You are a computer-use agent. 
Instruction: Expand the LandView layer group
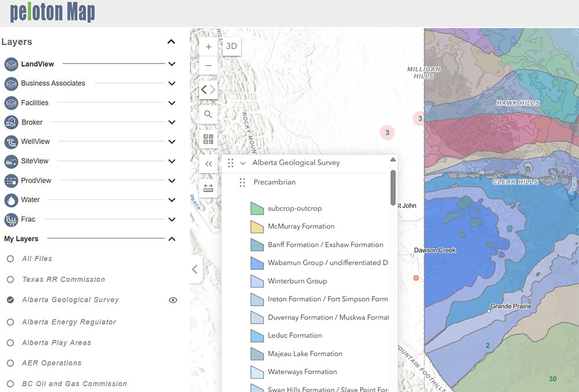click(171, 64)
